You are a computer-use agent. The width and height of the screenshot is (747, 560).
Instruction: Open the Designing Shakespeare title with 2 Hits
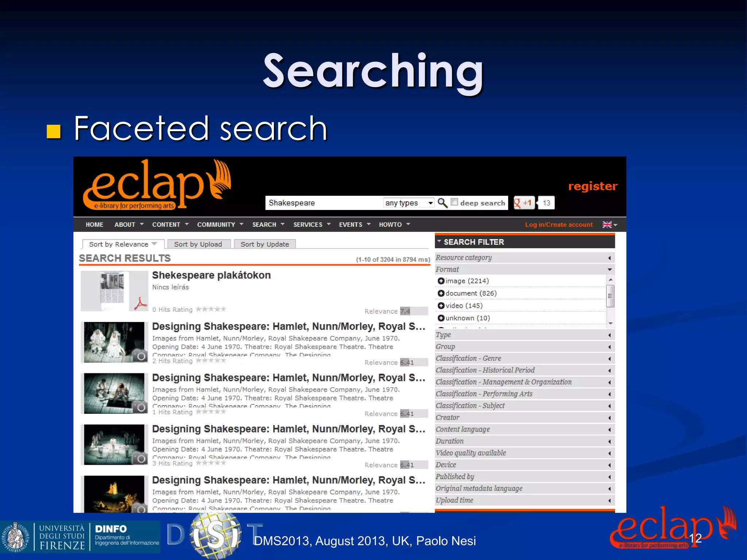click(x=289, y=326)
